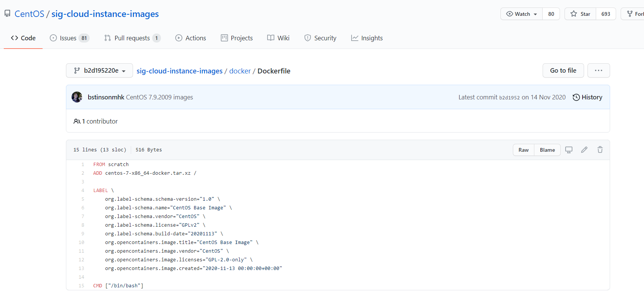Click the bstinsonmhk avatar image
Viewport: 644px width, 302px height.
(x=77, y=97)
